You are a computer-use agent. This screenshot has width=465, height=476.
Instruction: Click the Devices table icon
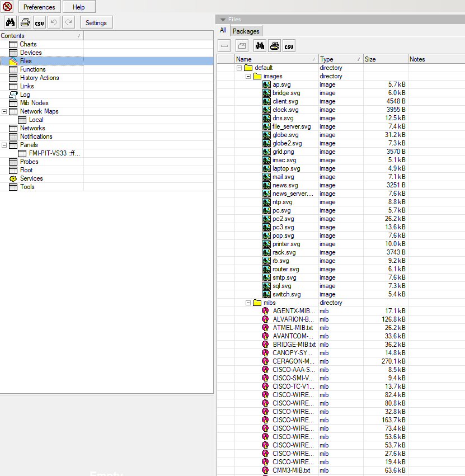click(13, 53)
